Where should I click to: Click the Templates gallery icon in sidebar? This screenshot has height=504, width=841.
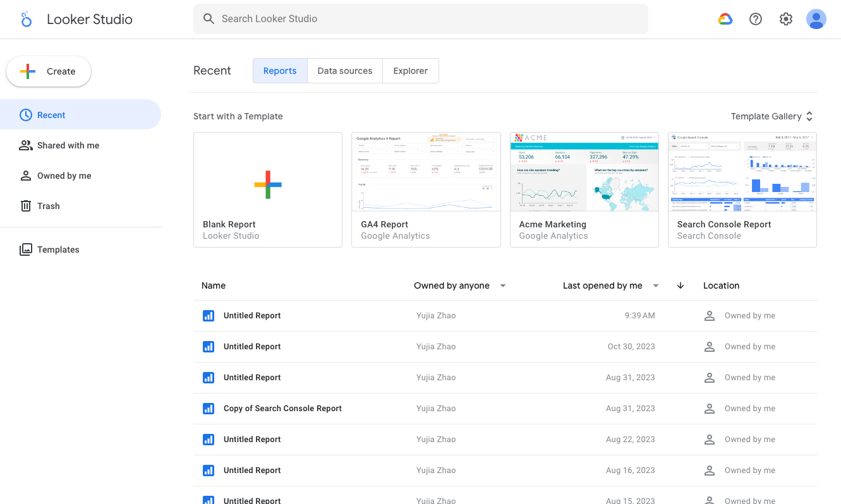click(x=26, y=249)
